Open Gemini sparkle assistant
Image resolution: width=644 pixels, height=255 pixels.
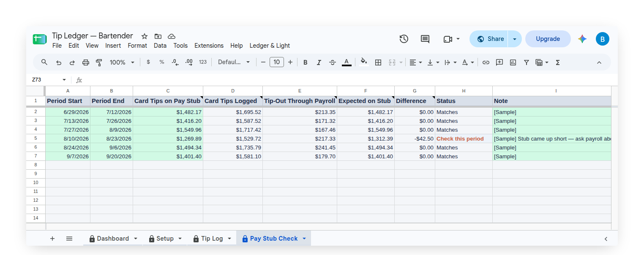(x=582, y=39)
